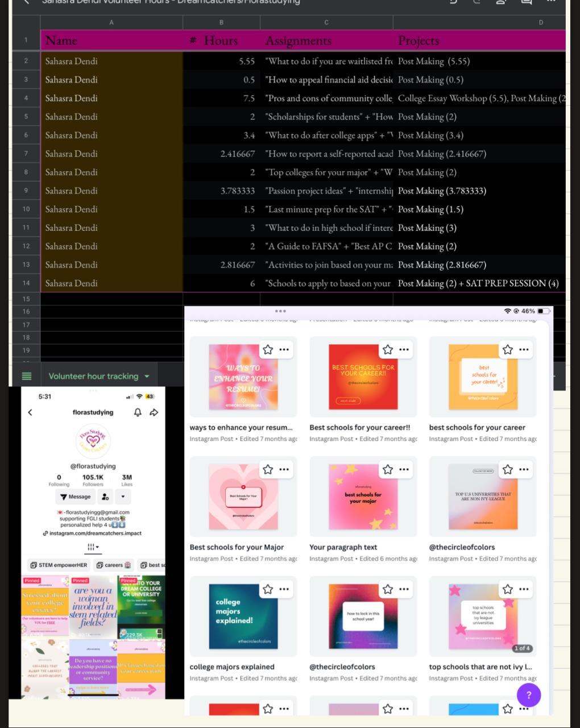Open the "college majors explained" design thumbnail
Viewport: 580px width, 728px height.
coord(243,617)
